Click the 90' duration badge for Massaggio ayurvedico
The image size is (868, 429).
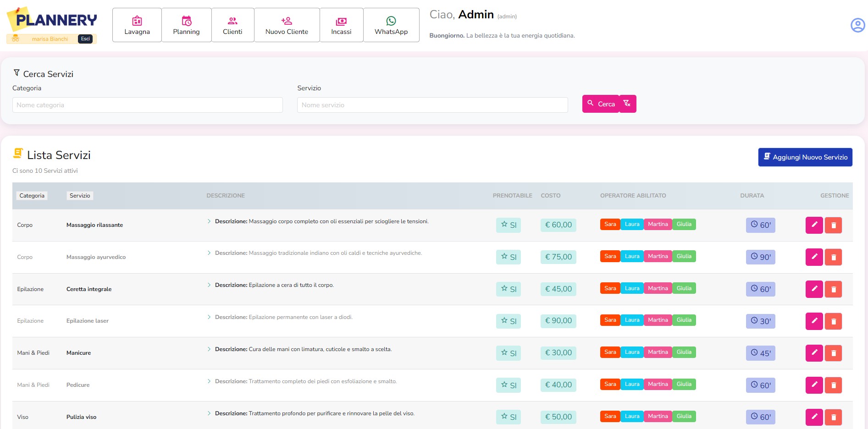point(761,257)
